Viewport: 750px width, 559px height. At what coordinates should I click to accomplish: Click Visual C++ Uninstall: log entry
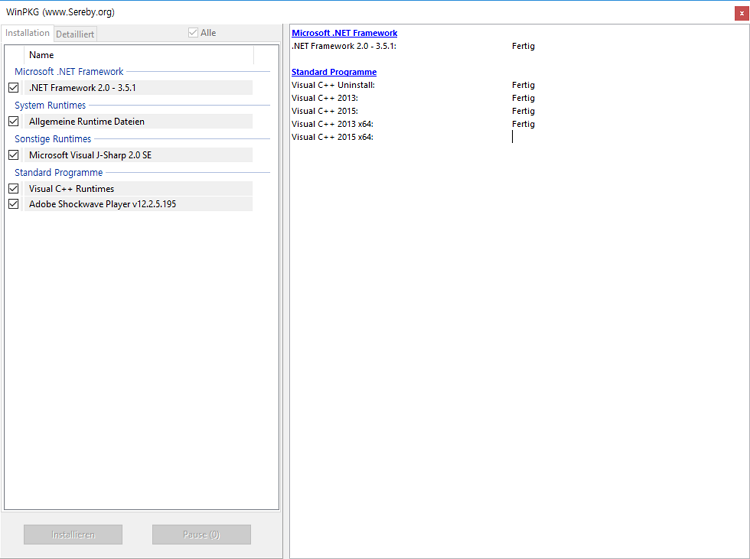point(333,85)
